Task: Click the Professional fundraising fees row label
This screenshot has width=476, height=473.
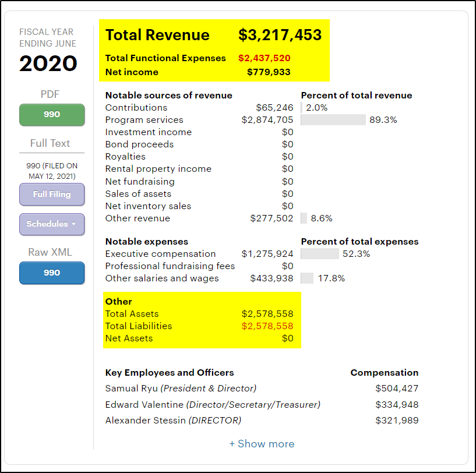Action: pos(170,266)
